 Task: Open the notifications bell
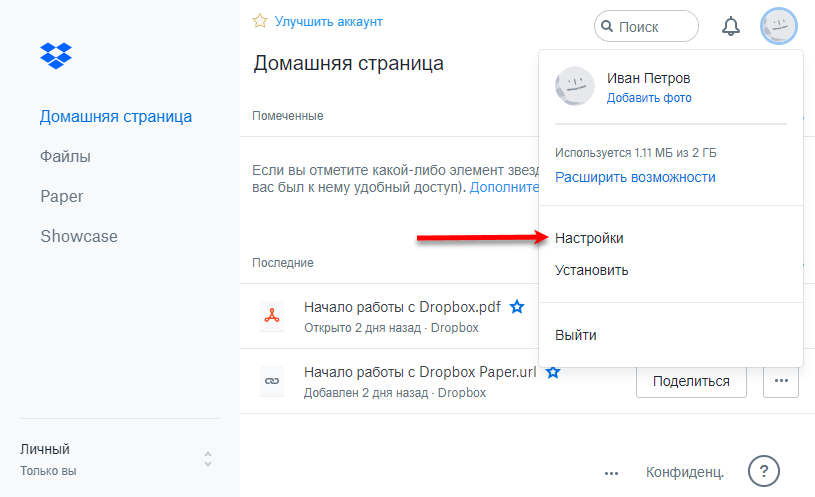click(731, 26)
